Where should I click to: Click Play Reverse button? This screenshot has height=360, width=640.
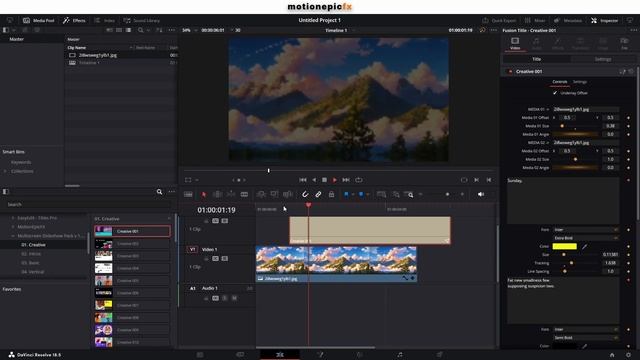click(314, 180)
